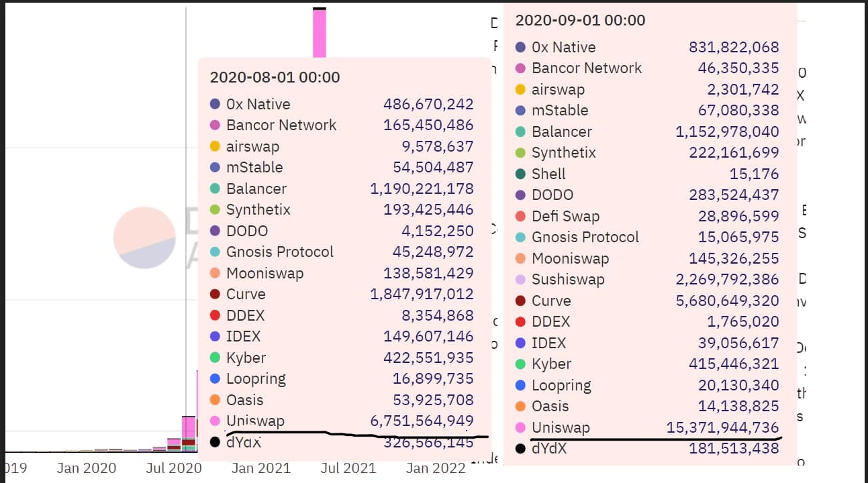Select Synthetix label in the August tooltip
The width and height of the screenshot is (868, 483).
[258, 210]
